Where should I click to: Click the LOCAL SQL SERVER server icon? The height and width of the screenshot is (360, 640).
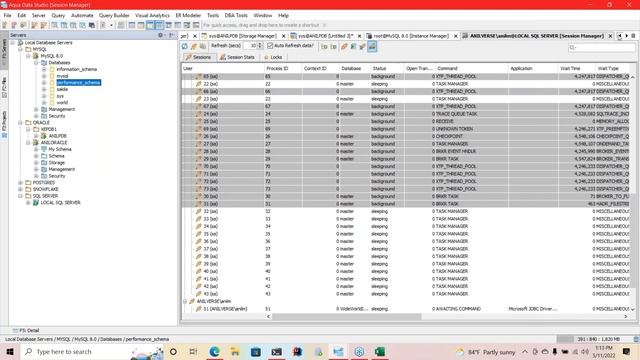[x=36, y=202]
